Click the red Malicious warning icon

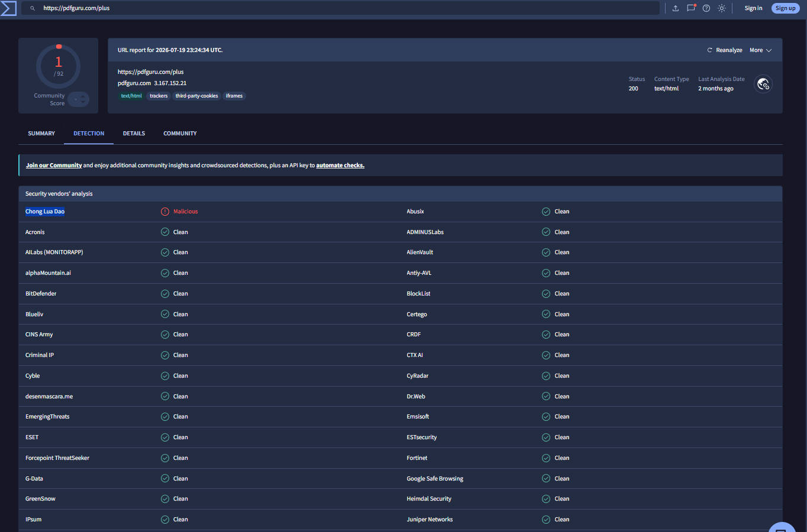[x=165, y=212]
